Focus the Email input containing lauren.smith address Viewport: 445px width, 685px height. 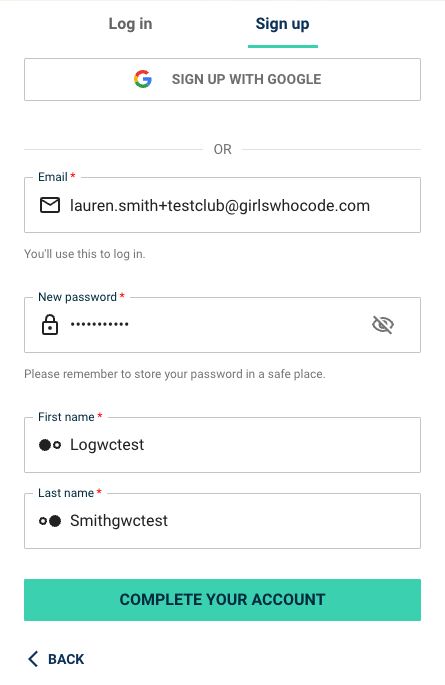click(x=222, y=205)
